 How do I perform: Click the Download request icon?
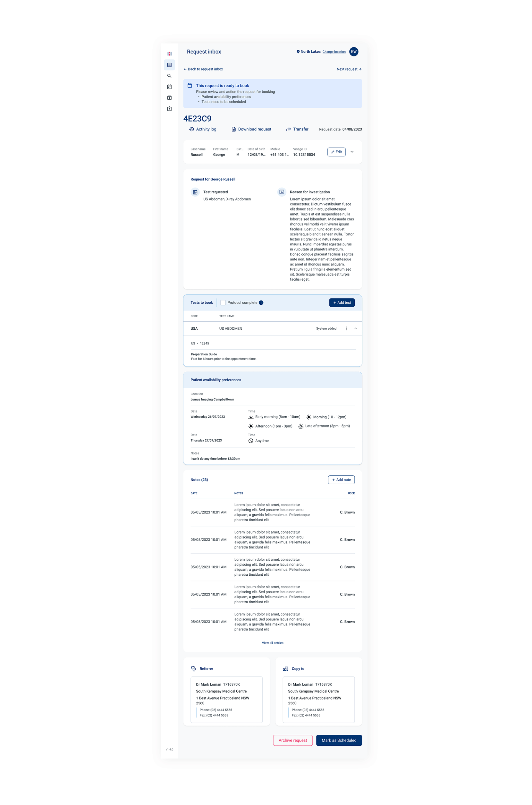click(x=232, y=129)
